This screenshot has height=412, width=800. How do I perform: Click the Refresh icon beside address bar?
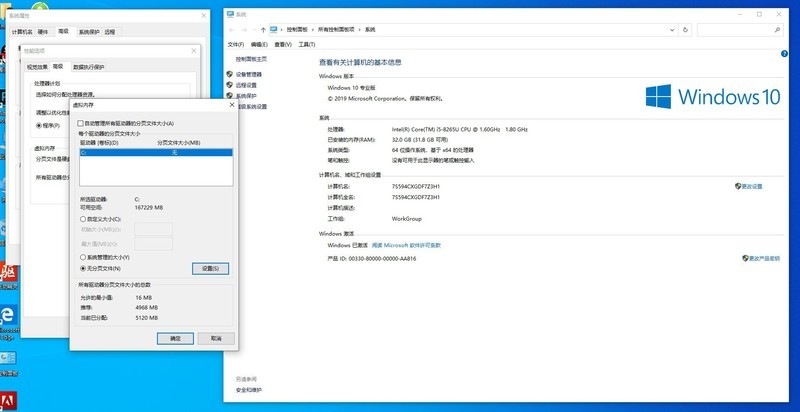685,30
